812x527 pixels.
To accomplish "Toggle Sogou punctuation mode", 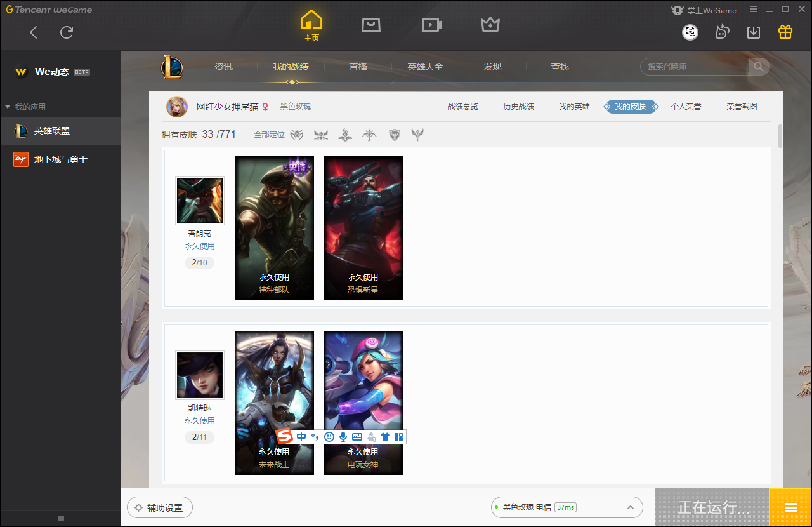I will 315,437.
